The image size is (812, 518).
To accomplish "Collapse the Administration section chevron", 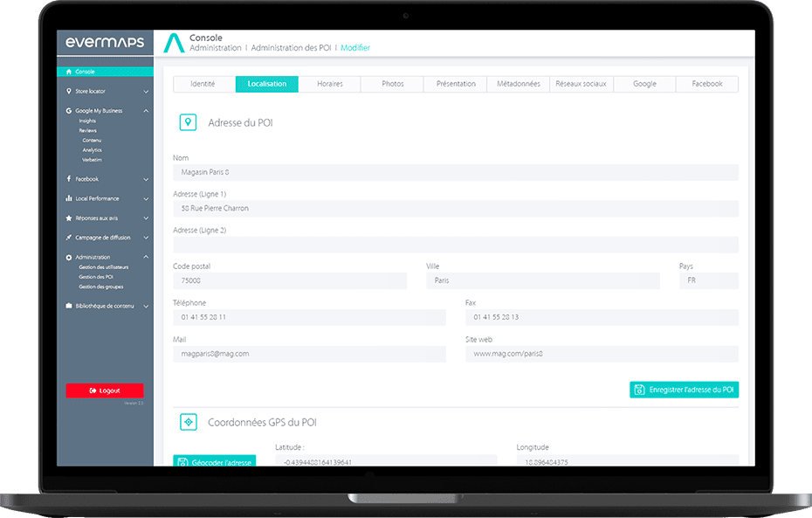I will (x=146, y=257).
